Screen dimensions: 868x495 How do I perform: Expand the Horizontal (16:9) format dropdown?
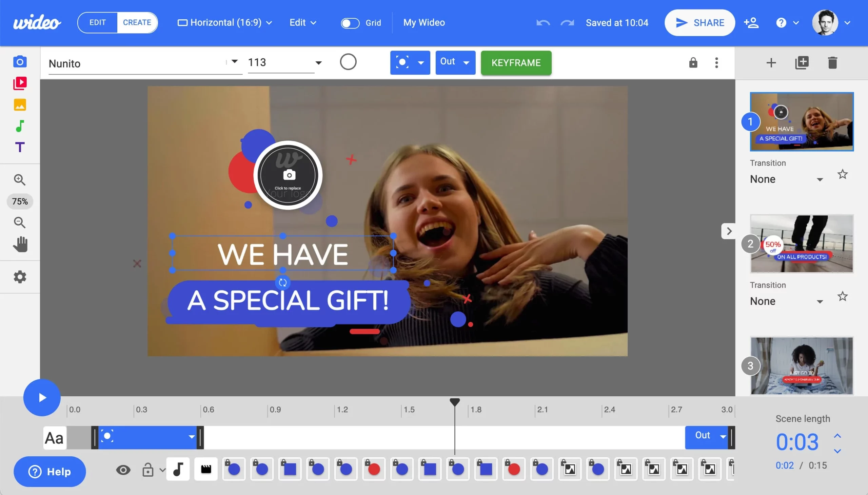[x=225, y=23]
